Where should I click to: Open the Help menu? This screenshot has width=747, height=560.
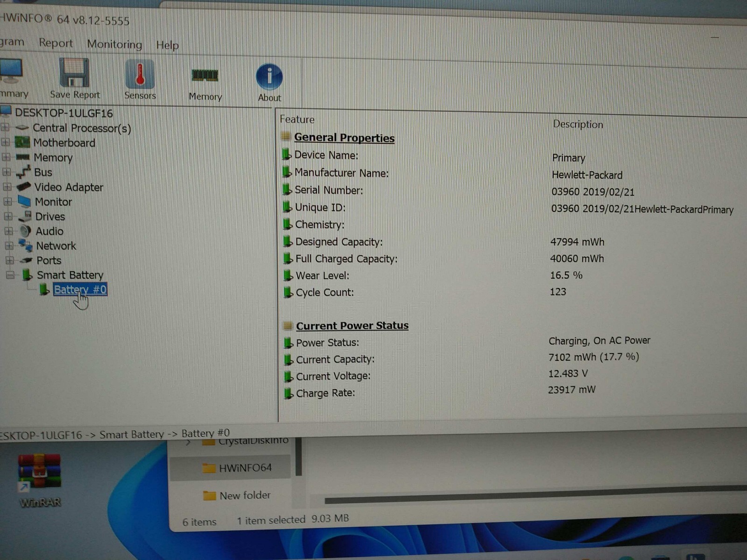pyautogui.click(x=167, y=45)
